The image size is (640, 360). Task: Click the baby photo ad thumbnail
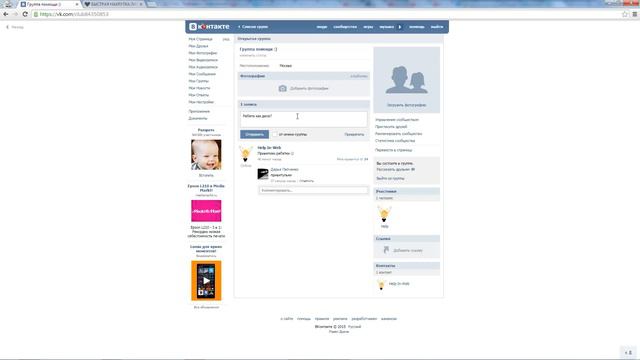pyautogui.click(x=206, y=155)
